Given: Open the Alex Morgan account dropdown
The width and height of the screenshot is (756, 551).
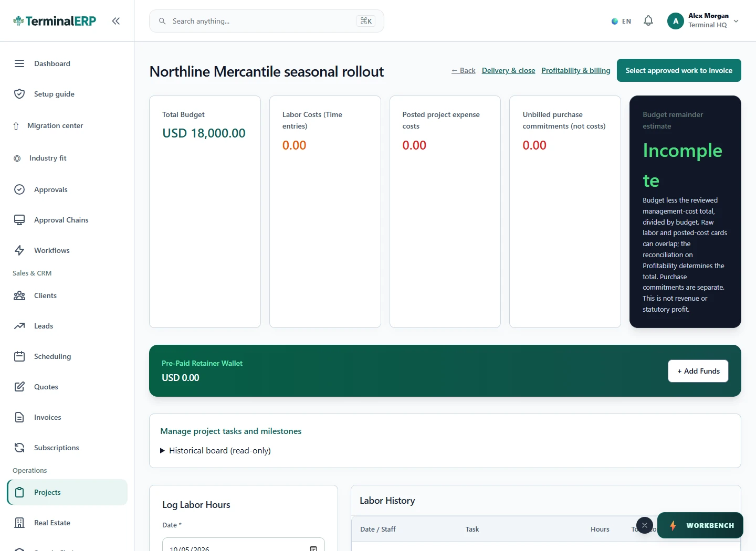Looking at the screenshot, I should click(703, 21).
